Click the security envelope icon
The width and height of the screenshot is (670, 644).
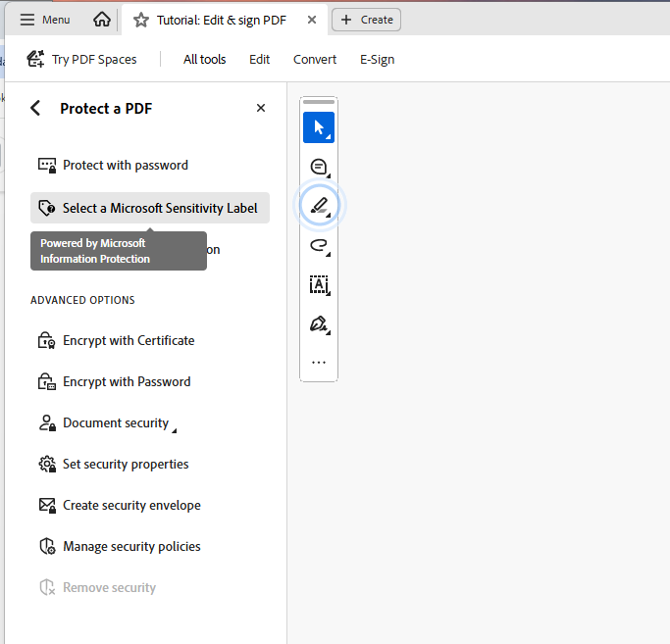pyautogui.click(x=47, y=505)
